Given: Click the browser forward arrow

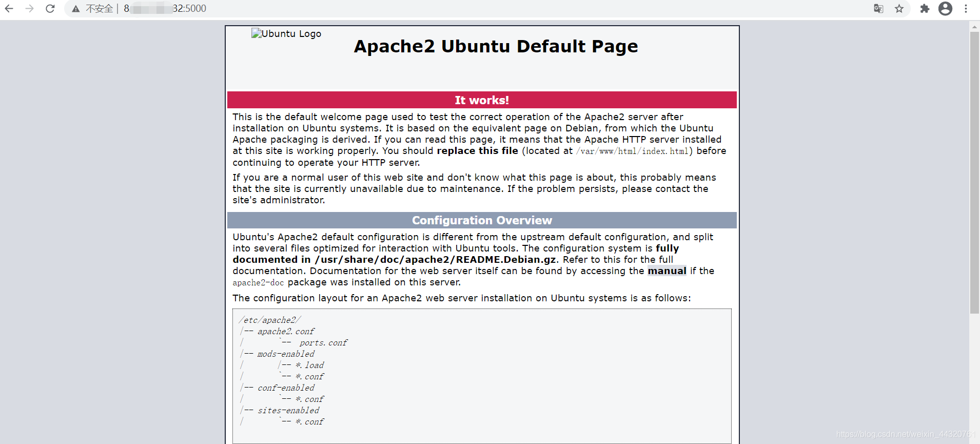Looking at the screenshot, I should (x=30, y=9).
